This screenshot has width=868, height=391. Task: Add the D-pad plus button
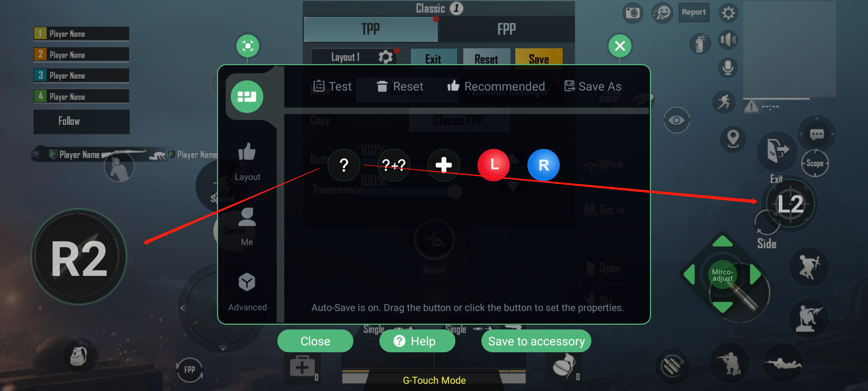point(444,165)
